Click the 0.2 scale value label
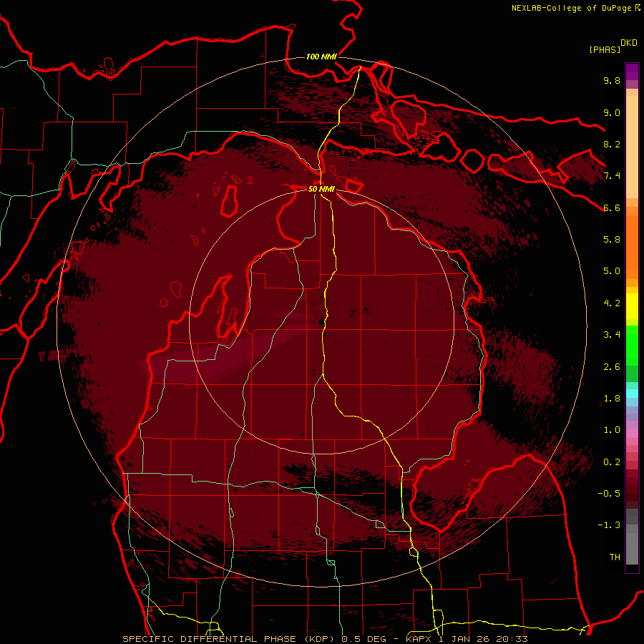Image resolution: width=644 pixels, height=644 pixels. click(612, 462)
